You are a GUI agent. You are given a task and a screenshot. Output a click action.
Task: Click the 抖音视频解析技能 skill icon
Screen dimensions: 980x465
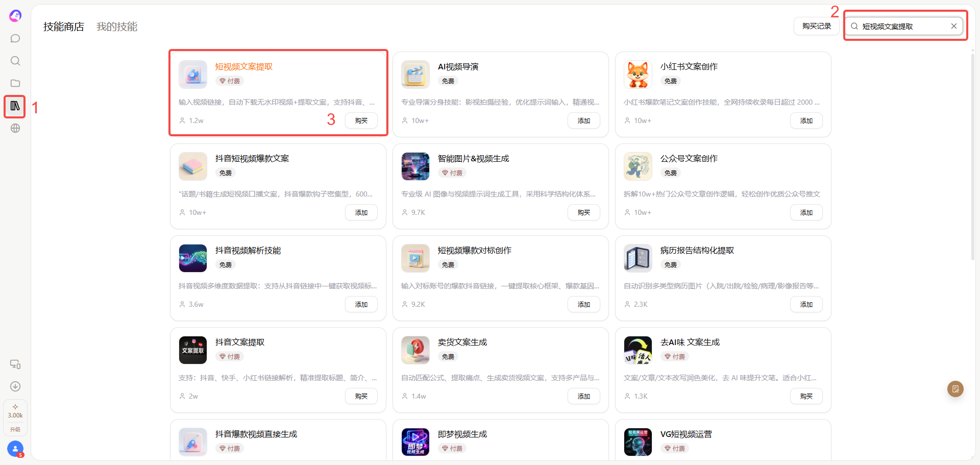[x=193, y=258]
